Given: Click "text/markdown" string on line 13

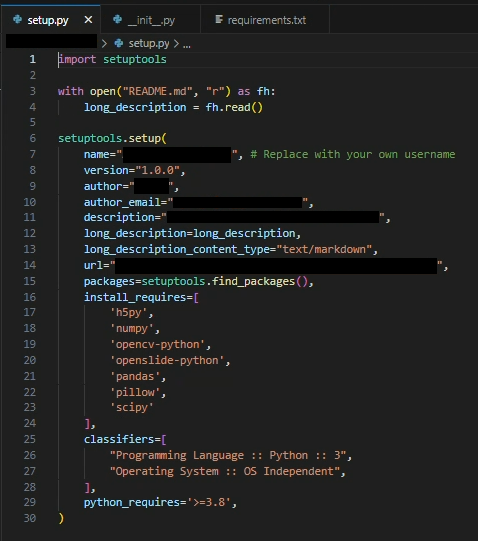Looking at the screenshot, I should 324,249.
